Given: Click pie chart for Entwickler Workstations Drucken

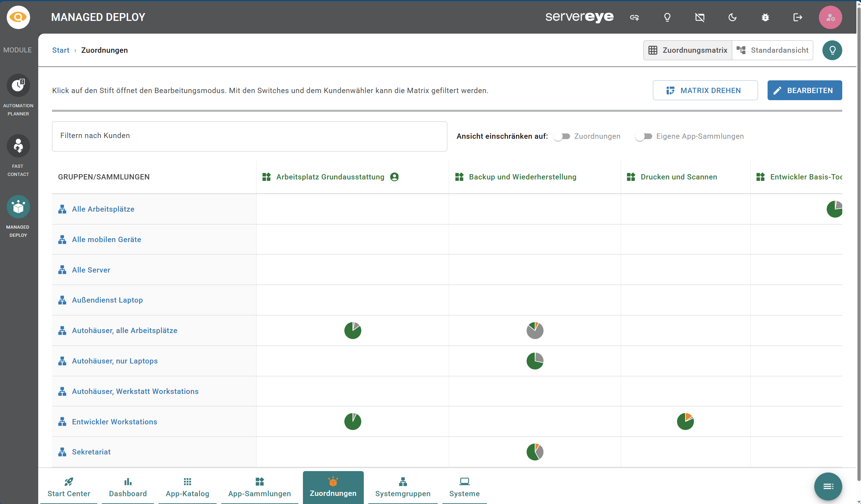Looking at the screenshot, I should tap(685, 422).
